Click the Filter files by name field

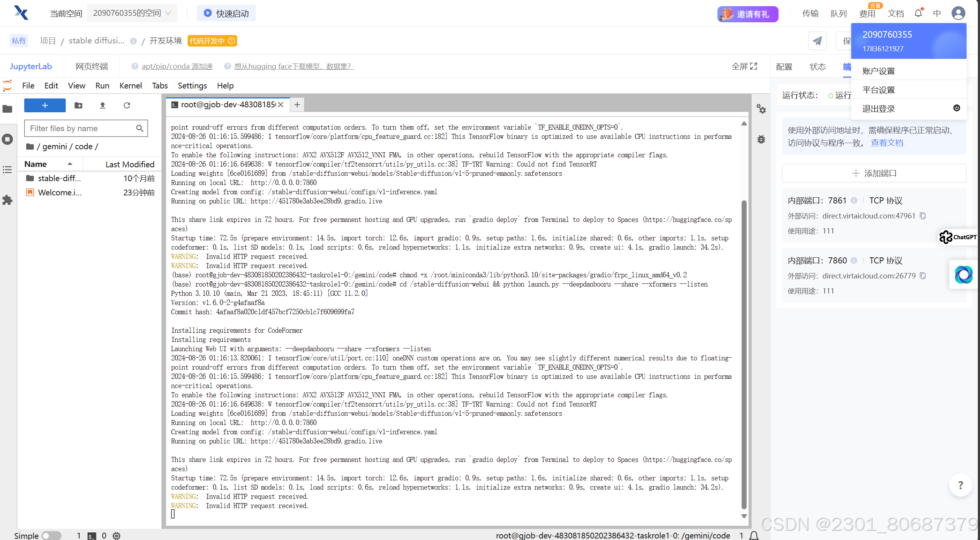pyautogui.click(x=82, y=128)
